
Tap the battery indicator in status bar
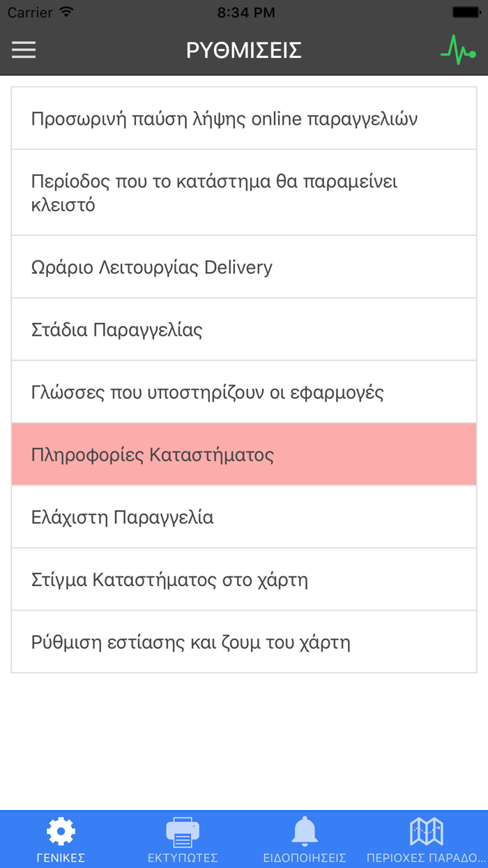(x=466, y=12)
